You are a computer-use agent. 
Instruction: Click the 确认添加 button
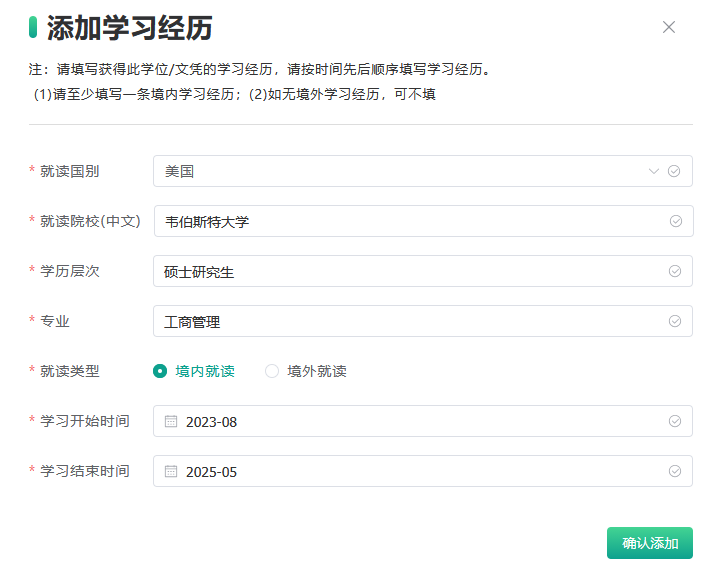coord(649,543)
